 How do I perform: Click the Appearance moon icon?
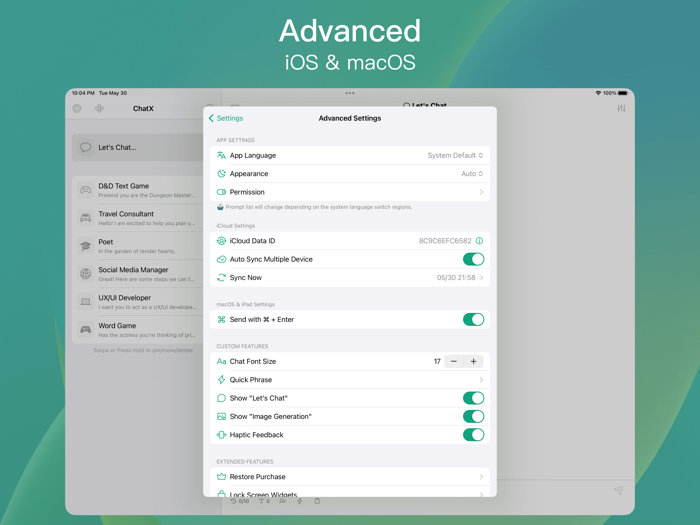coord(221,174)
